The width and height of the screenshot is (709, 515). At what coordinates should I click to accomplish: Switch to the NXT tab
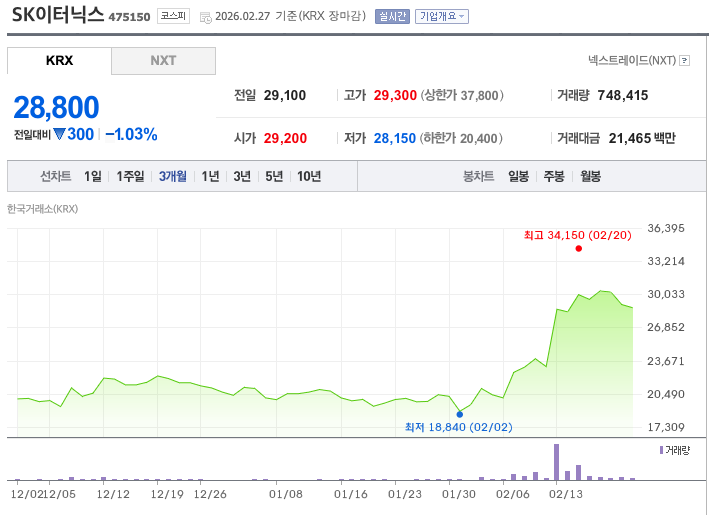click(x=163, y=61)
